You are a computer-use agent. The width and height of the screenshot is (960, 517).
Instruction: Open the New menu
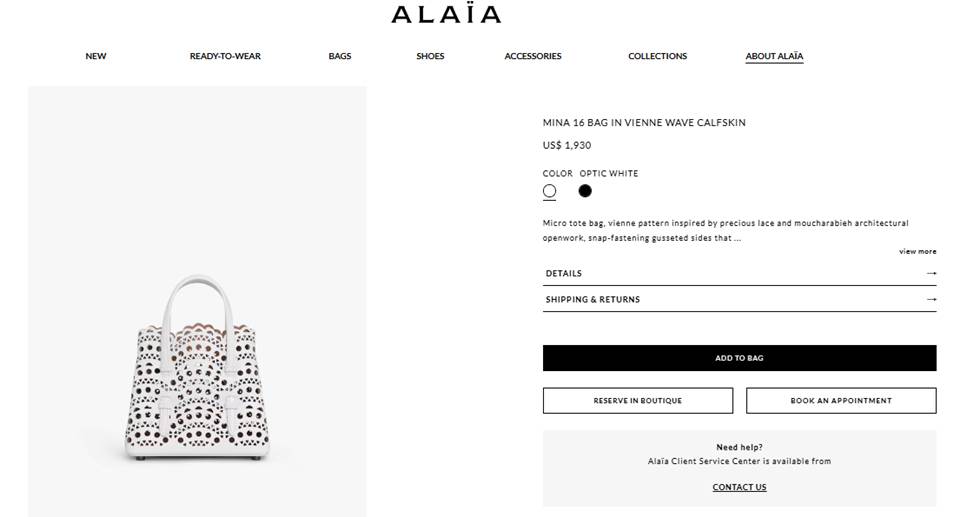(96, 56)
